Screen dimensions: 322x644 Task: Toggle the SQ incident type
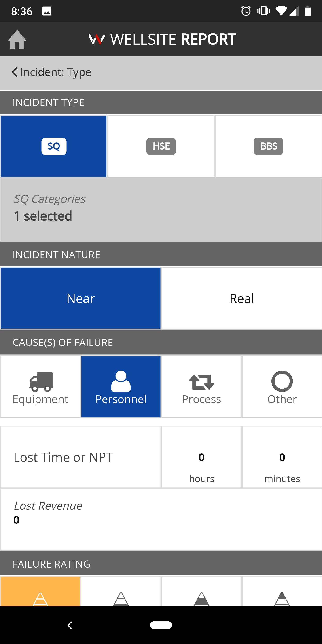[53, 146]
